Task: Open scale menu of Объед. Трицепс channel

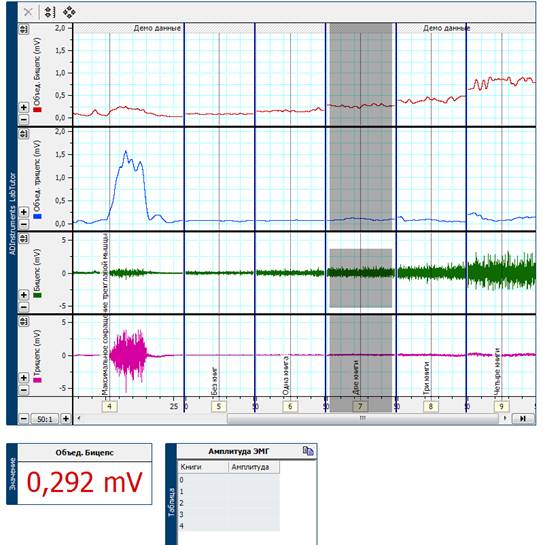Action: pyautogui.click(x=24, y=134)
